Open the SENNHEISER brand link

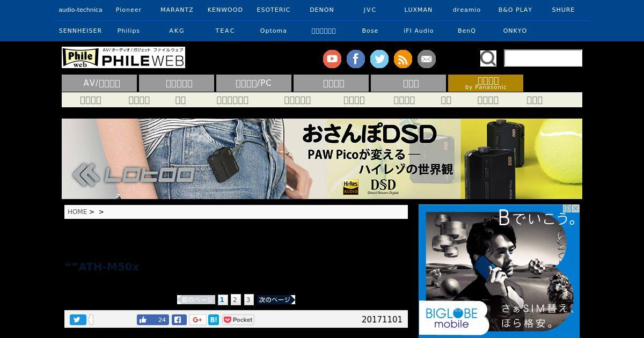coord(80,31)
